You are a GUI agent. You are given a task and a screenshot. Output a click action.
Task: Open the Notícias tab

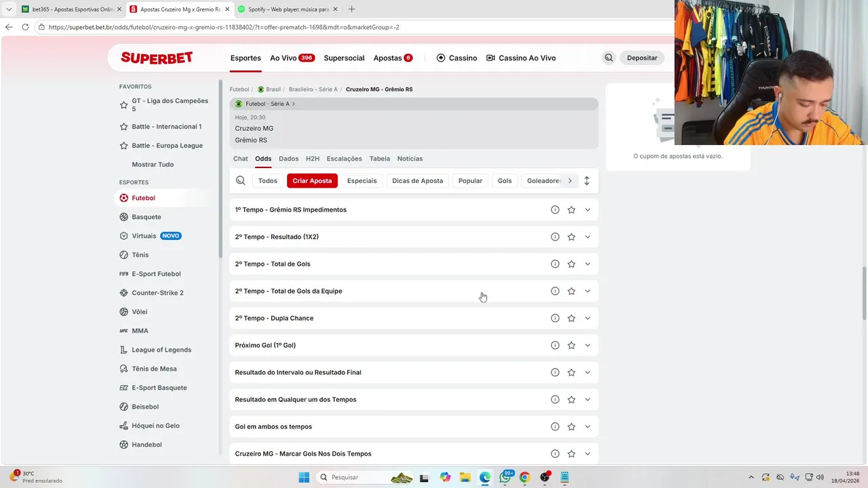point(410,159)
